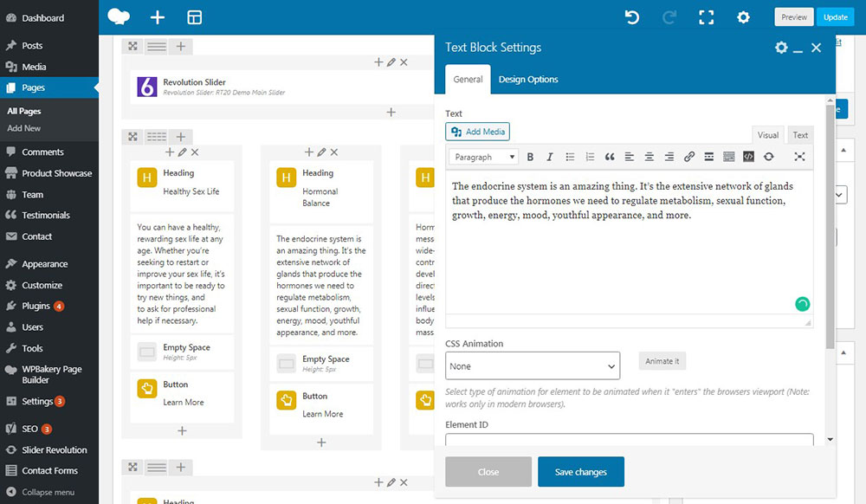
Task: Click the Add Element plus icon in the top bar
Action: 157,17
